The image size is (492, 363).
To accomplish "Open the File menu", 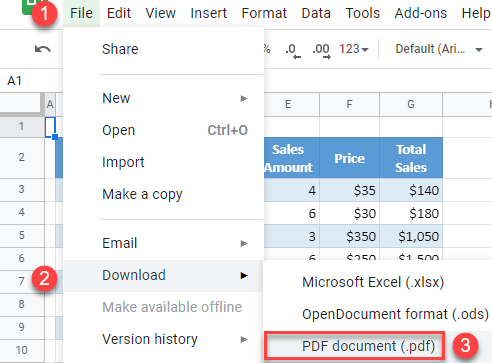I will coord(81,13).
